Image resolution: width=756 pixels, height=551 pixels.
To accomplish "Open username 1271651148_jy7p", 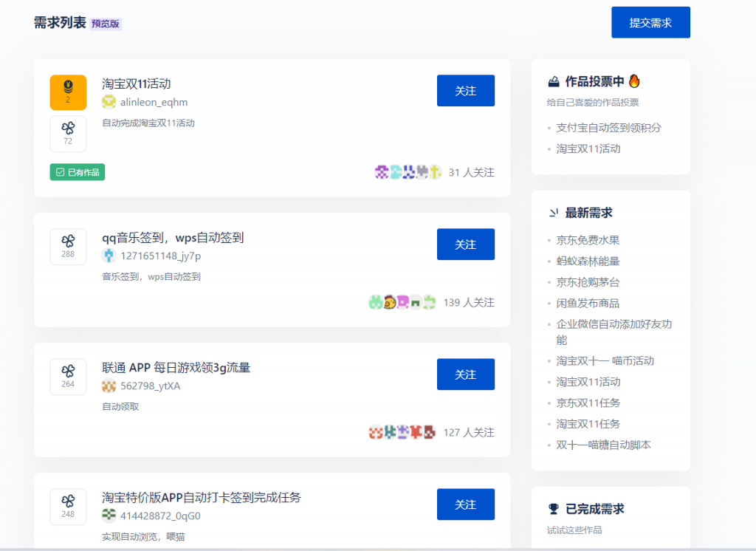I will point(160,256).
